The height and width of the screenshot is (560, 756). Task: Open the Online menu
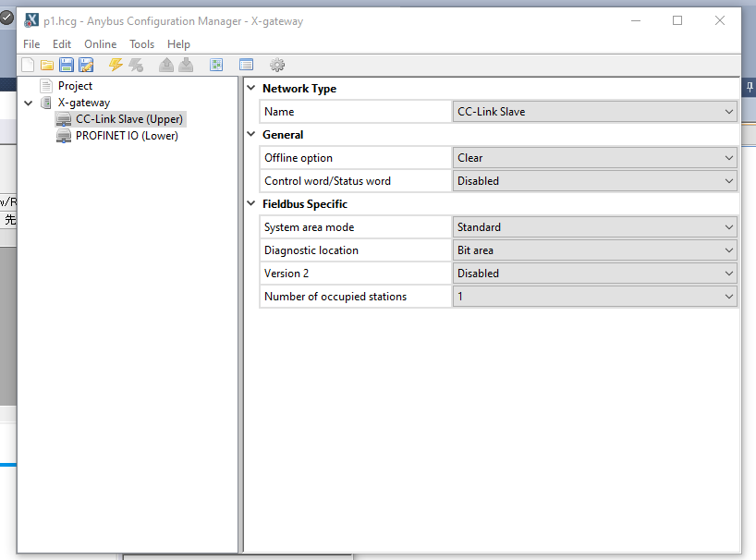coord(101,44)
